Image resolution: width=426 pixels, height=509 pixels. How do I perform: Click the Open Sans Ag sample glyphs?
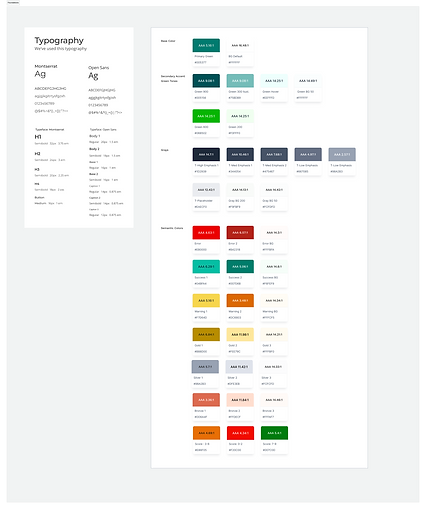(93, 76)
